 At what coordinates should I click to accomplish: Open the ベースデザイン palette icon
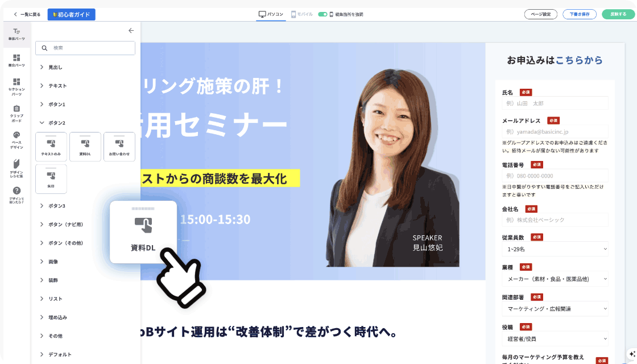(x=16, y=140)
